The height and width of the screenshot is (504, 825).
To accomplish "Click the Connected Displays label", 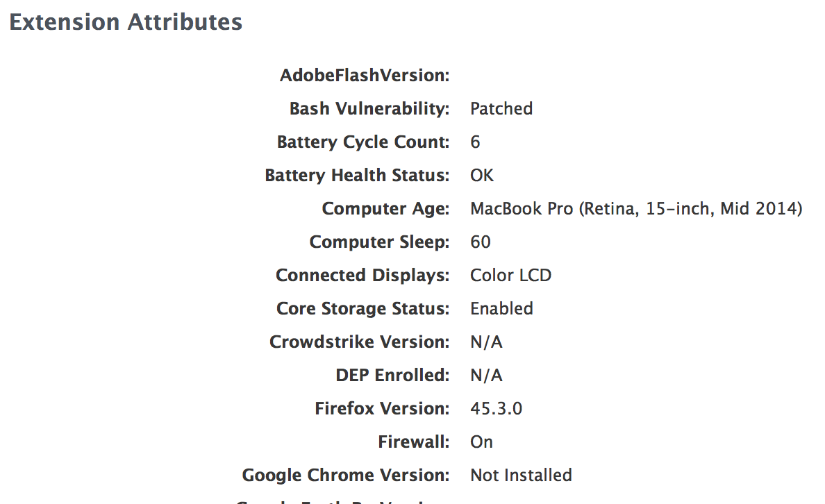I will tap(362, 275).
